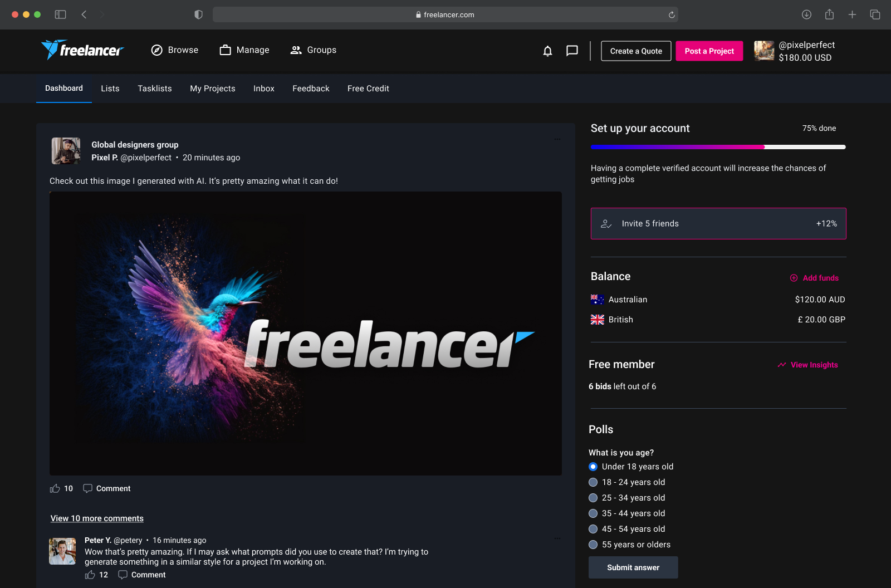891x588 pixels.
Task: Select 55 years or olders option
Action: click(x=593, y=545)
